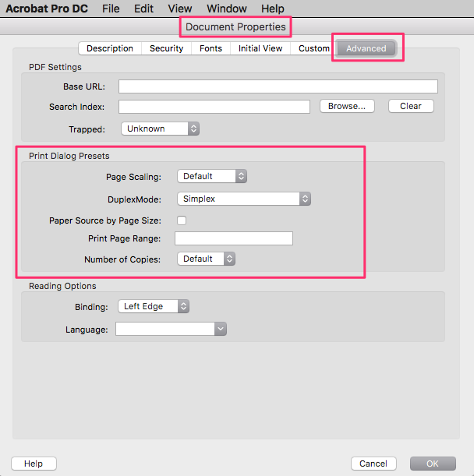Switch to the Fonts tab

(210, 48)
